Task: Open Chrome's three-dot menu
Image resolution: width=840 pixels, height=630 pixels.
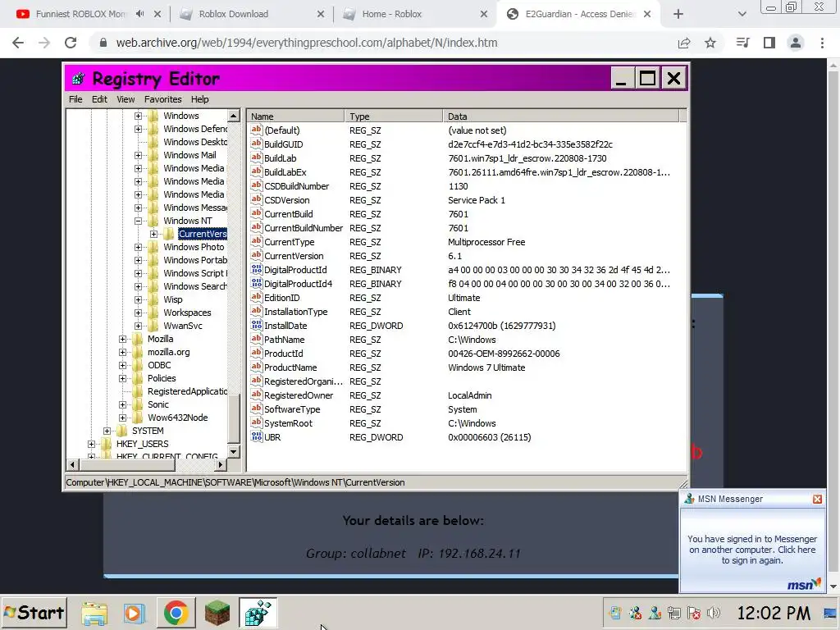Action: click(x=822, y=43)
